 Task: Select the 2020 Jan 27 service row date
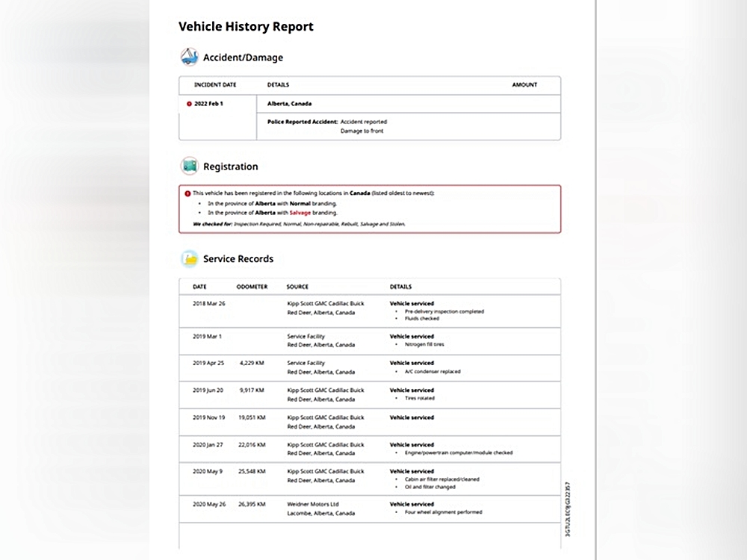(x=208, y=444)
